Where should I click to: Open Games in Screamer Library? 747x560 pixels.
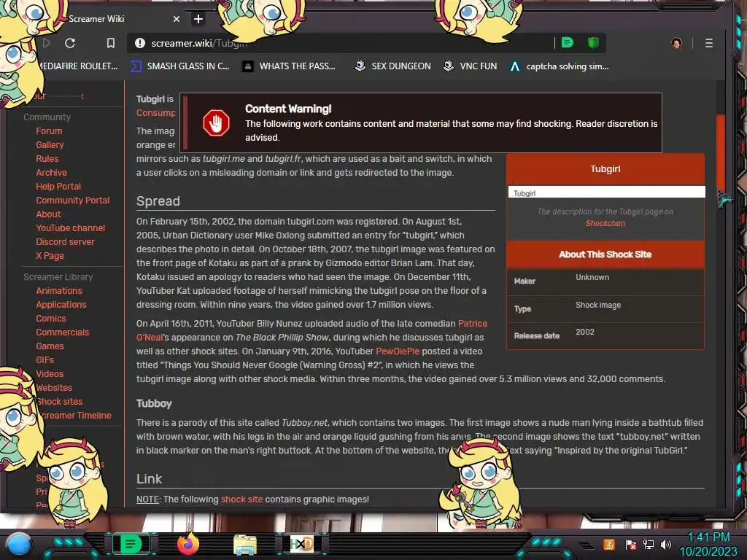[x=50, y=346]
